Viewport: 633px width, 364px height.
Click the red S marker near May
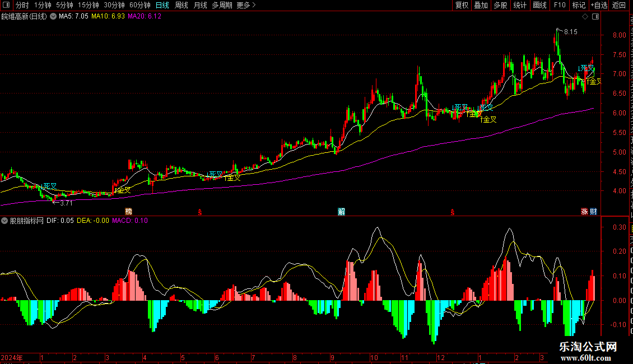200,212
